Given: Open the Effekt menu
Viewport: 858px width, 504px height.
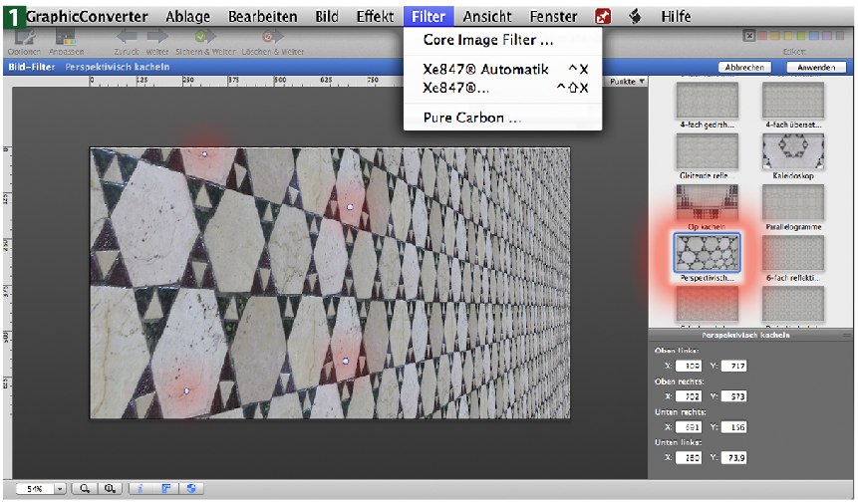Looking at the screenshot, I should click(375, 17).
